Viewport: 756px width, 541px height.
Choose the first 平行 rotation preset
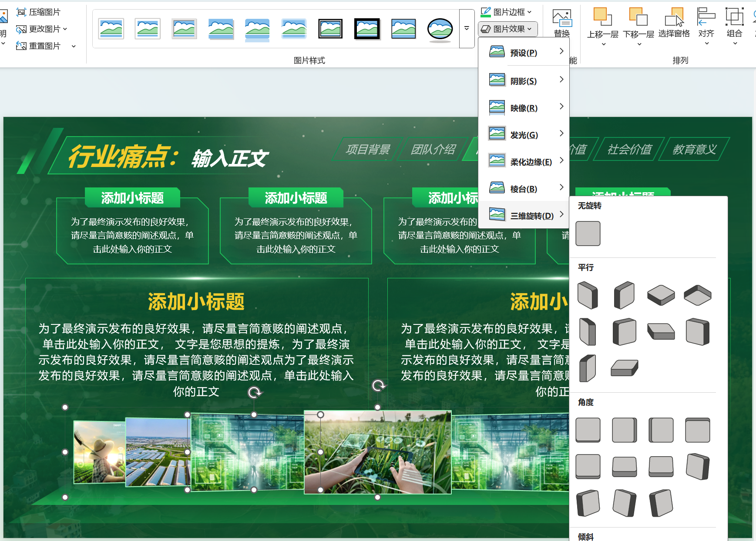point(588,295)
